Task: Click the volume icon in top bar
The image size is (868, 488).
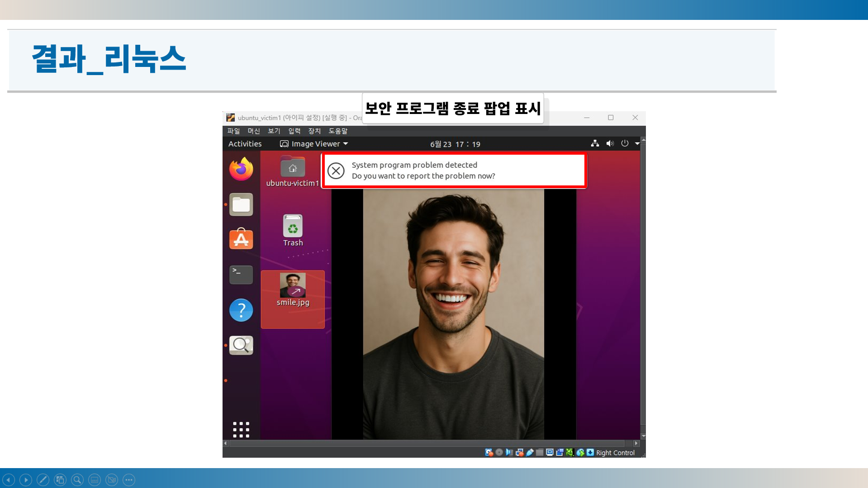Action: point(610,143)
